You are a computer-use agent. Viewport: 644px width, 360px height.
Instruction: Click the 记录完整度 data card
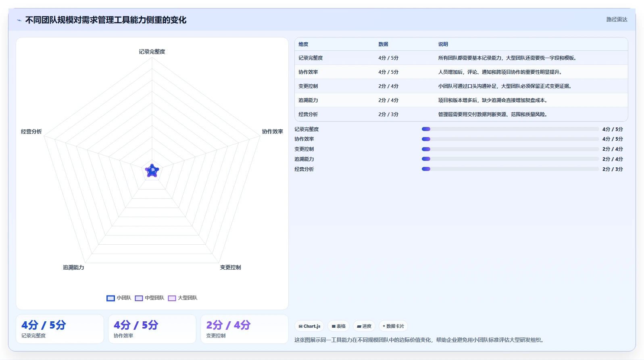[60, 329]
